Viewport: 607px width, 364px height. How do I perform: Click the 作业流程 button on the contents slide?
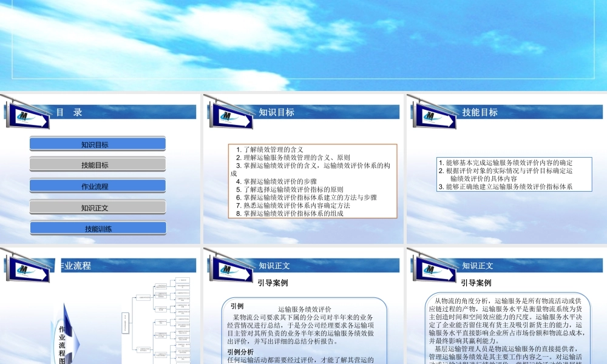pos(97,186)
